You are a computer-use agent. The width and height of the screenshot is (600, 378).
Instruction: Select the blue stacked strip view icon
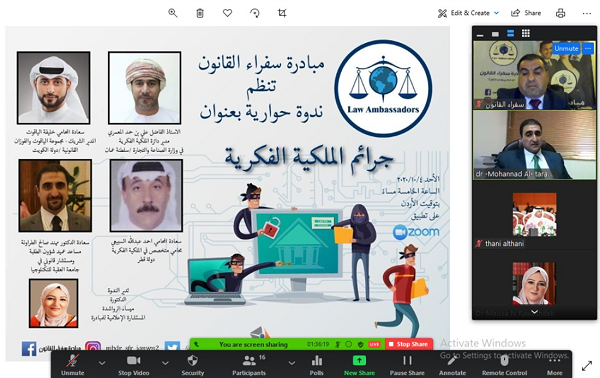pos(510,34)
